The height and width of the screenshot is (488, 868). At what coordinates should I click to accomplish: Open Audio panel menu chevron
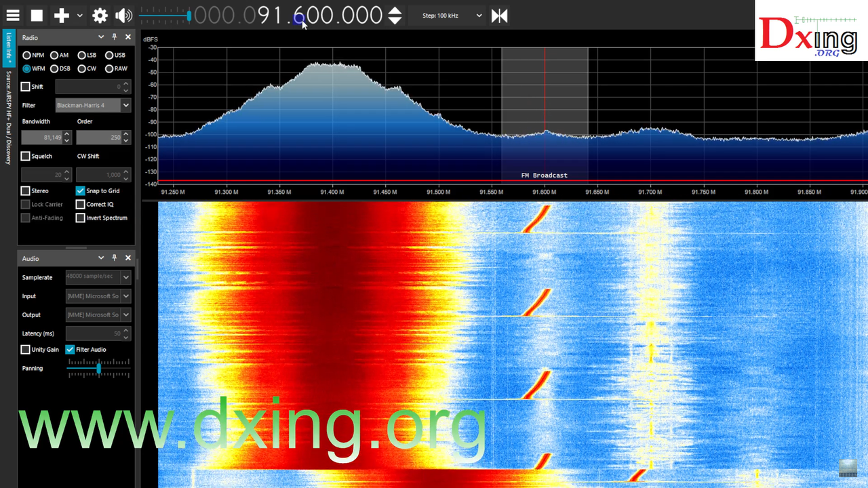point(101,258)
